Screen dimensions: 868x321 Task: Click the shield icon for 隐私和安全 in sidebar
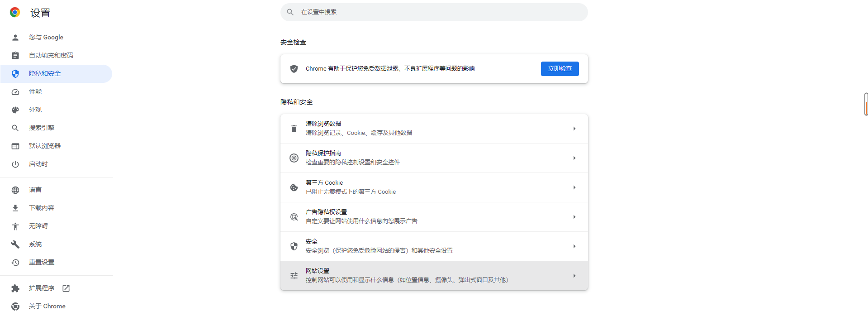tap(15, 74)
